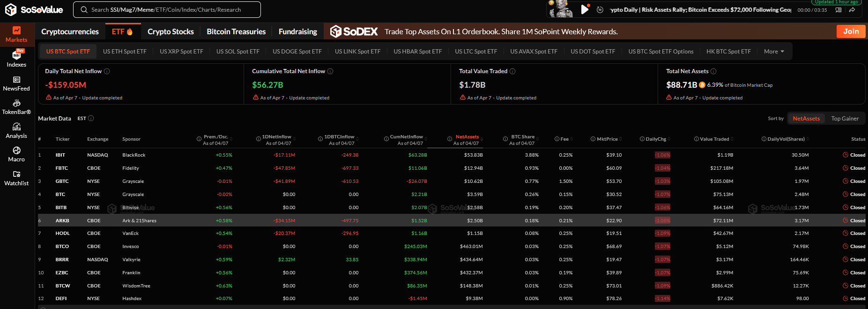Viewport: 868px width, 309px height.
Task: Click the info icon next to Daily Total Net Inflow
Action: coord(107,71)
